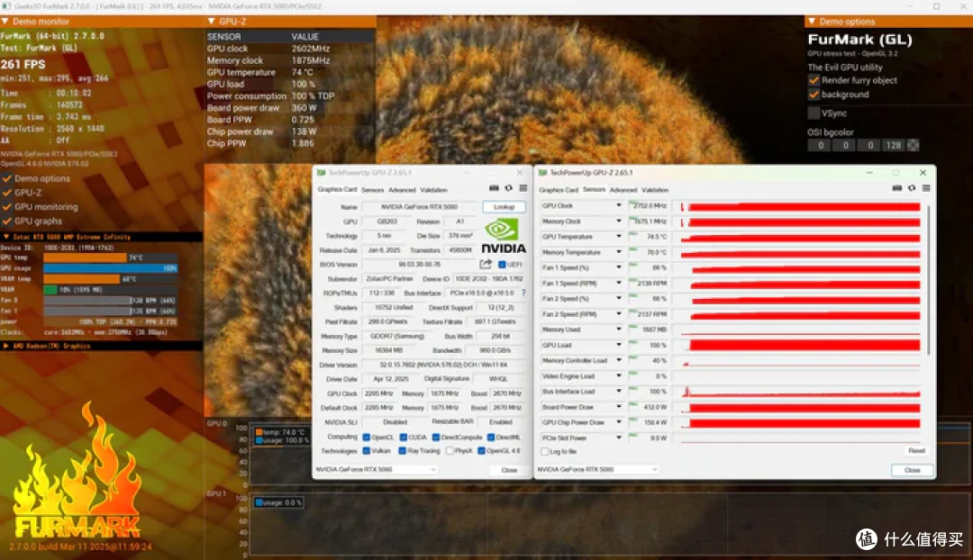Click the screenshot camera icon in GPU-Z Sensors window

tap(896, 188)
